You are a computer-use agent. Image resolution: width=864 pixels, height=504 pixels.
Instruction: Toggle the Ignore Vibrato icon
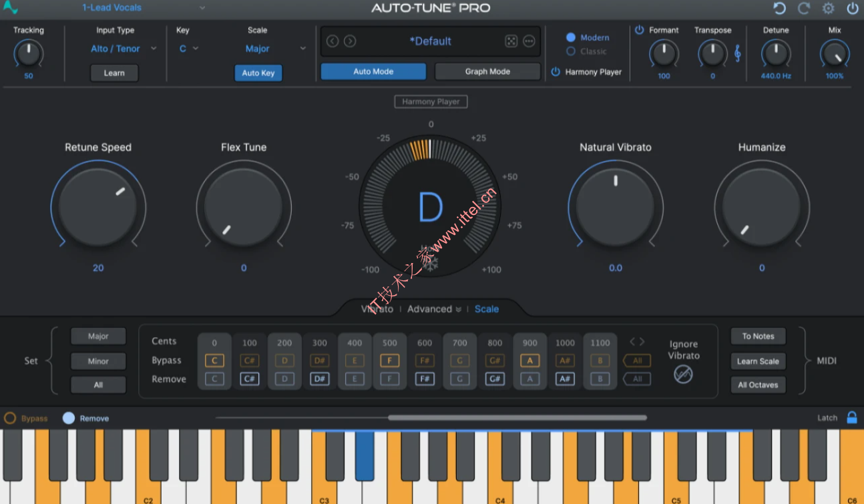point(684,374)
